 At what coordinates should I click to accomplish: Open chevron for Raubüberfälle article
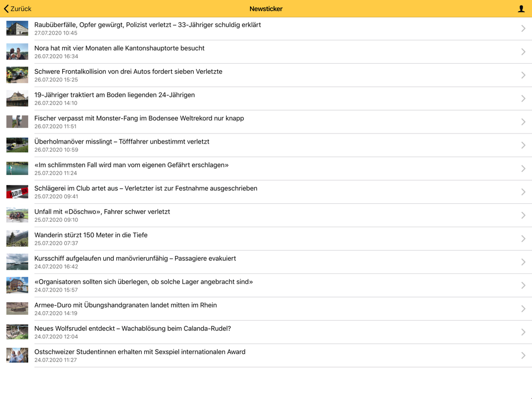(523, 29)
